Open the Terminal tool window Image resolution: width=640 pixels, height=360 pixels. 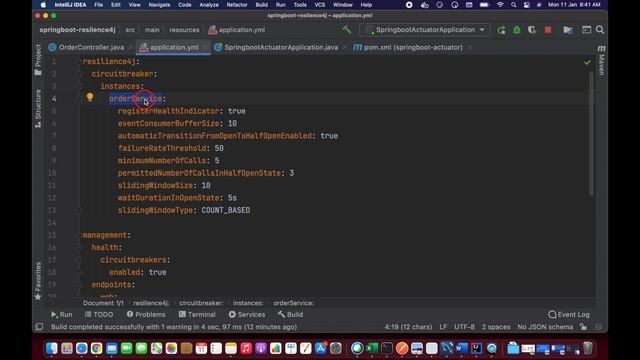pos(197,314)
